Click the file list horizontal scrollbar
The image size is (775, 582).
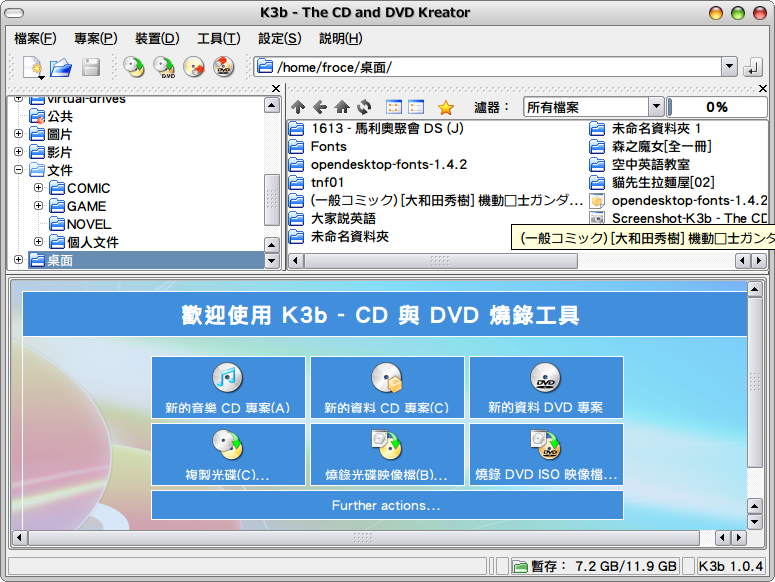pos(441,260)
